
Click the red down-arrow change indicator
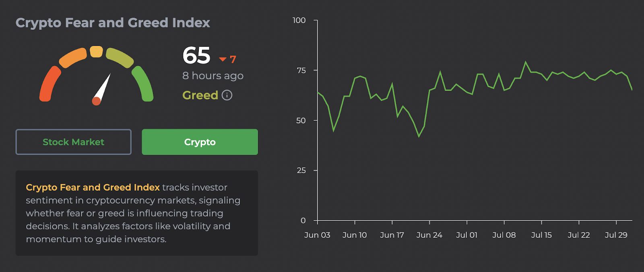click(x=223, y=60)
